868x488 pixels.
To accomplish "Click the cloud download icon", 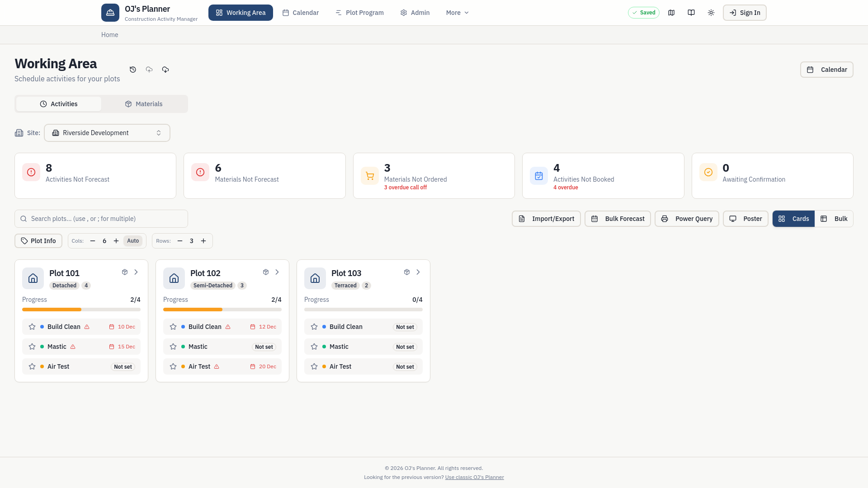I will [165, 70].
